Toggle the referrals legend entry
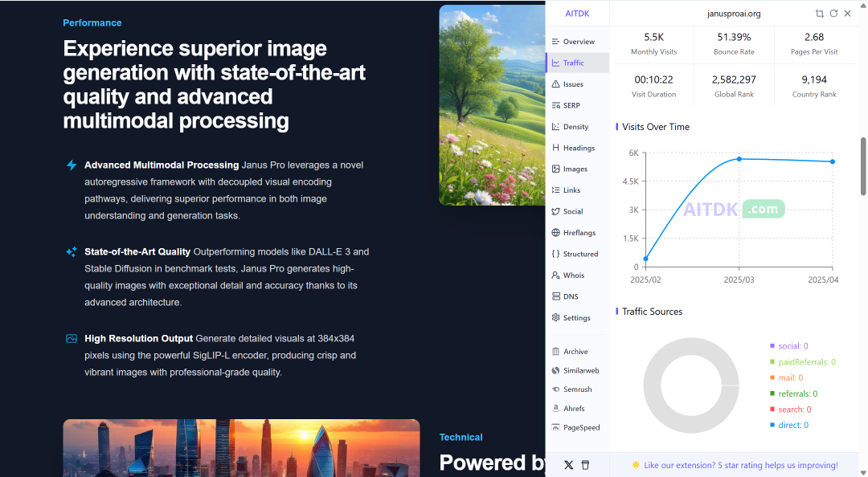The image size is (868, 477). coord(793,394)
